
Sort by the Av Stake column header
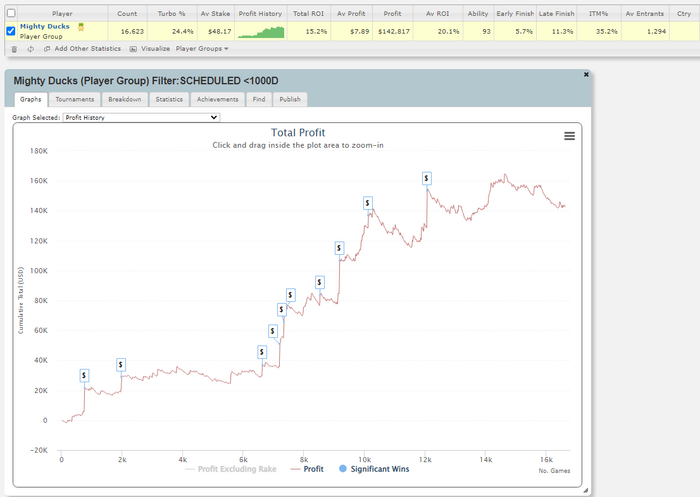point(215,13)
